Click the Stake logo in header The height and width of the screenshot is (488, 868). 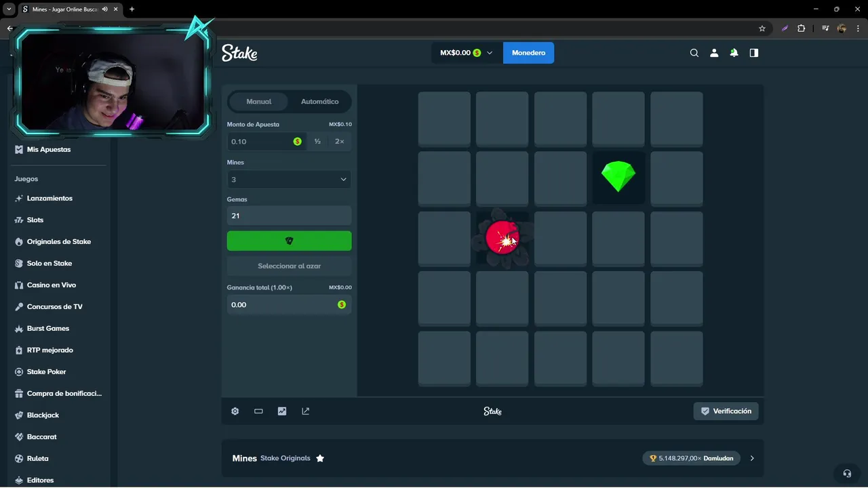pyautogui.click(x=239, y=53)
